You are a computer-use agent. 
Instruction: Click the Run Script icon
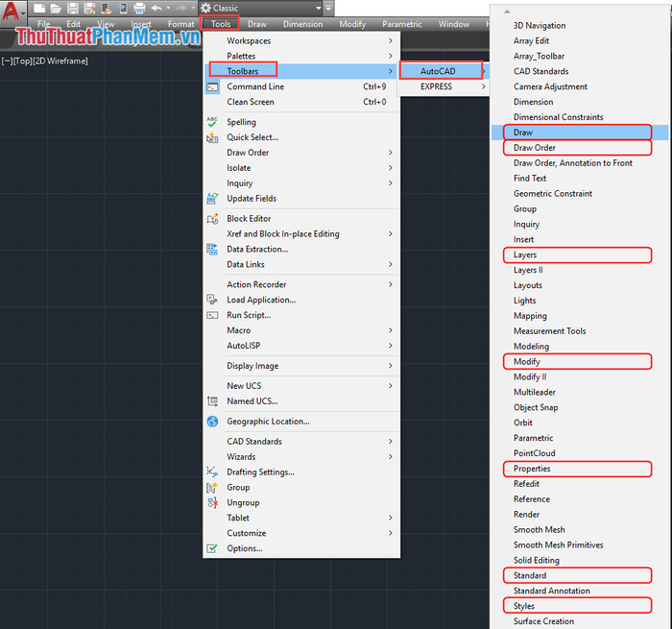pyautogui.click(x=212, y=315)
